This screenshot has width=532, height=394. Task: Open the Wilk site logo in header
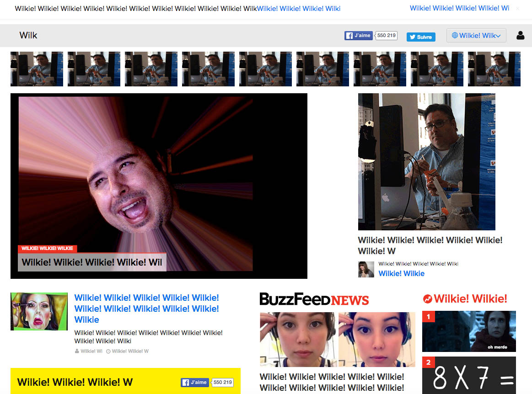pos(28,35)
